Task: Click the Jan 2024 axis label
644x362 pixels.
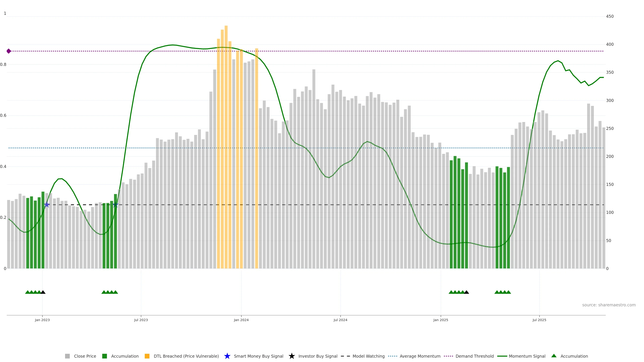Action: click(241, 320)
